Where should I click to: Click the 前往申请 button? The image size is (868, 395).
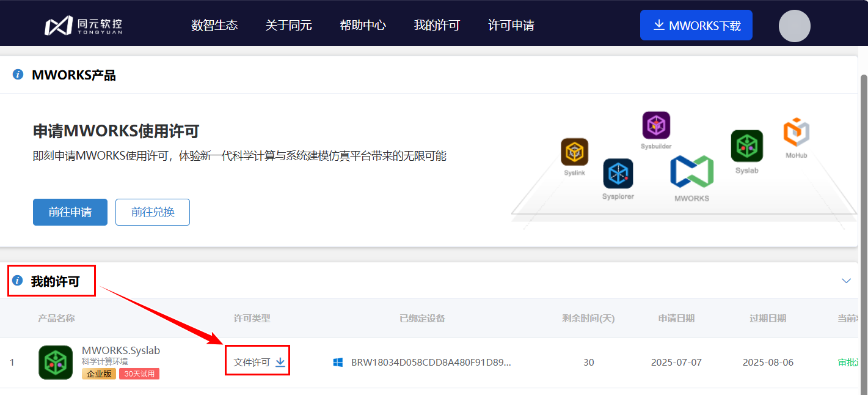coord(70,212)
